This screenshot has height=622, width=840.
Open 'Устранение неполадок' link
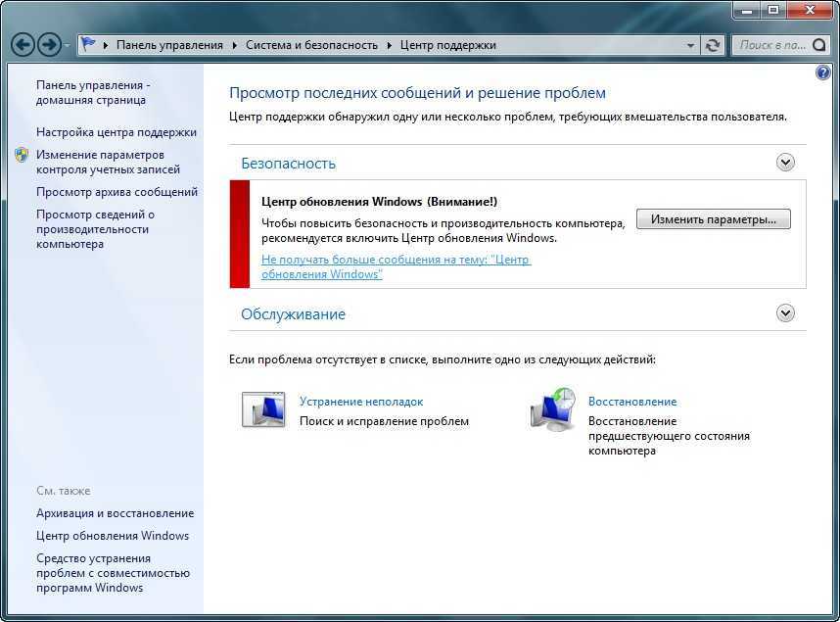[x=361, y=402]
